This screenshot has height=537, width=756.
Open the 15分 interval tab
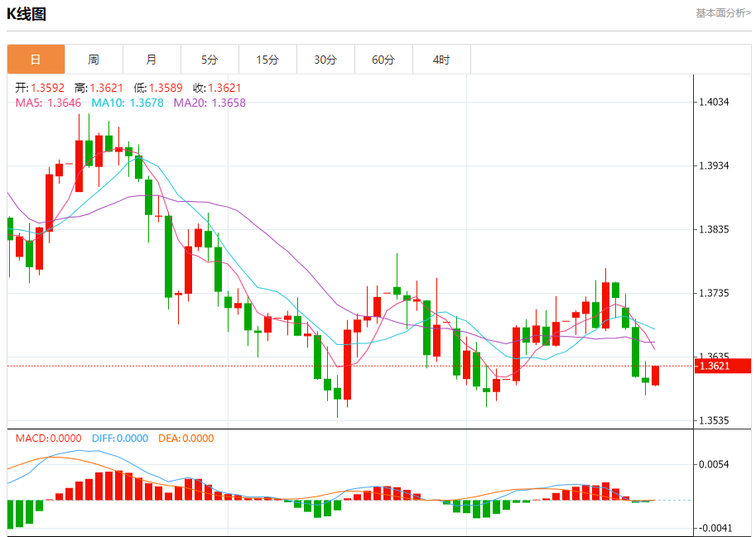267,60
